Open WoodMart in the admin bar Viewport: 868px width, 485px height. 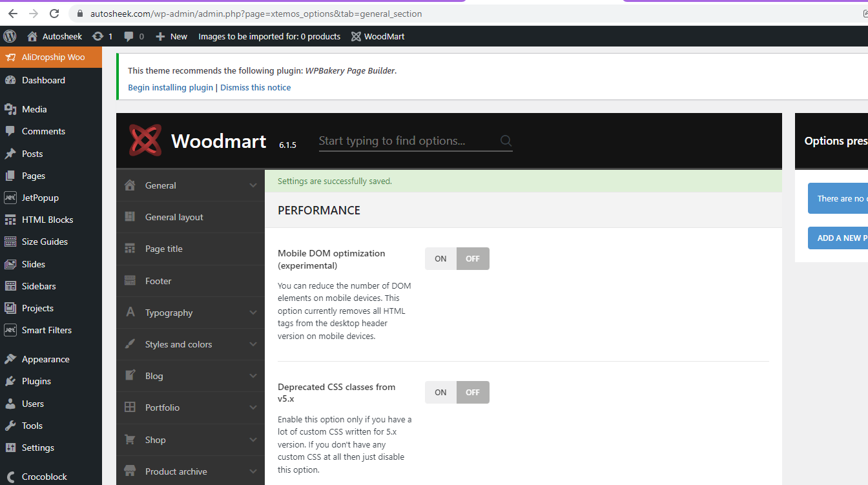pos(378,36)
